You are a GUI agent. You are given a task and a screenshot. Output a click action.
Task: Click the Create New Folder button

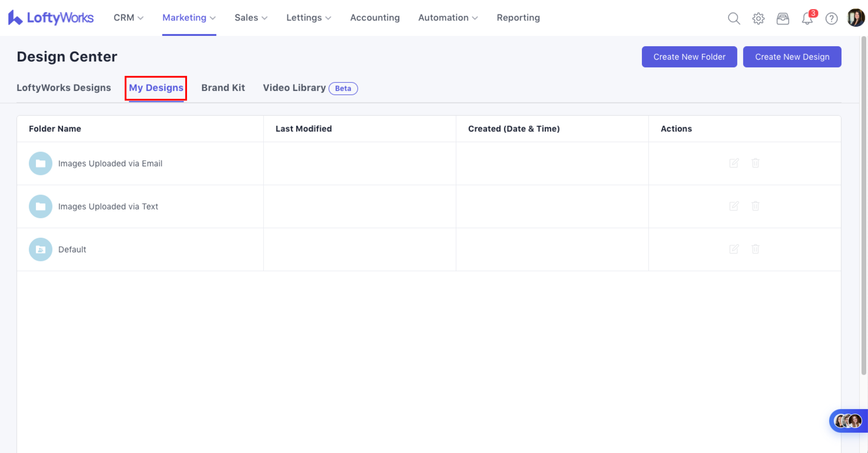689,56
